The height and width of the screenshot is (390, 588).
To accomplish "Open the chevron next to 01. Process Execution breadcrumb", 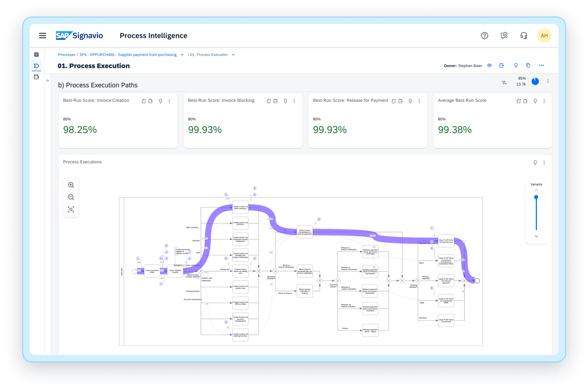I will point(233,54).
